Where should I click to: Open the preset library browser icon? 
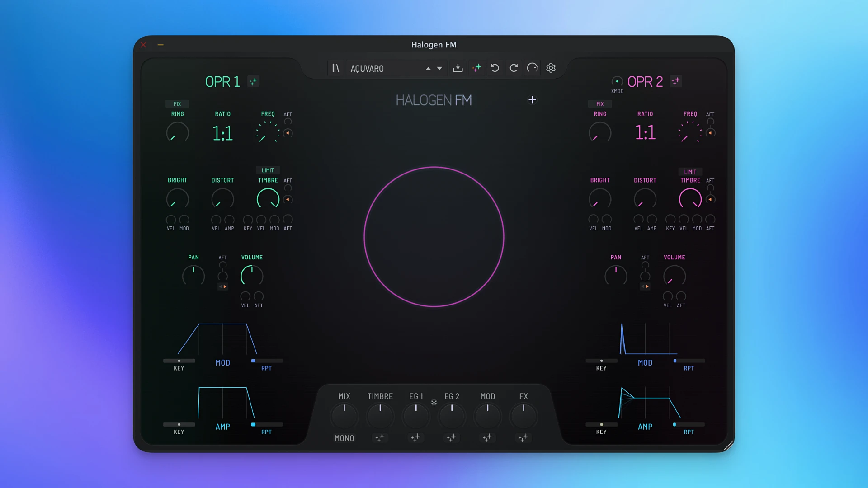coord(335,68)
